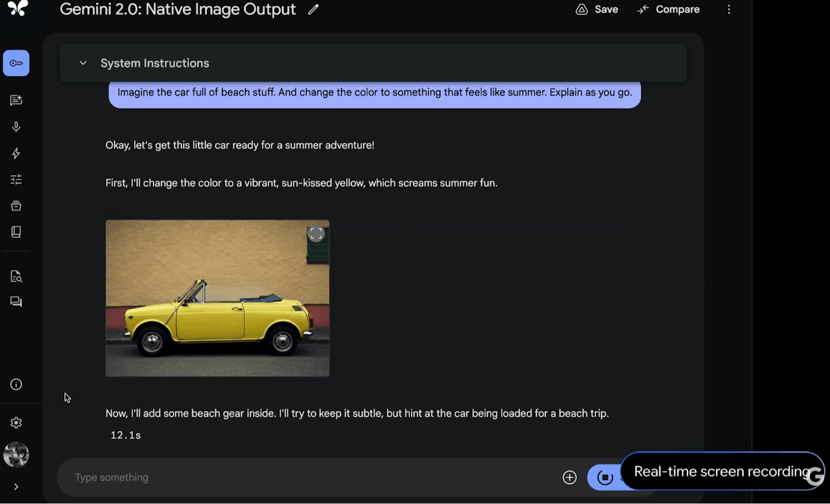Open the settings gear icon
The height and width of the screenshot is (504, 830).
[x=16, y=423]
